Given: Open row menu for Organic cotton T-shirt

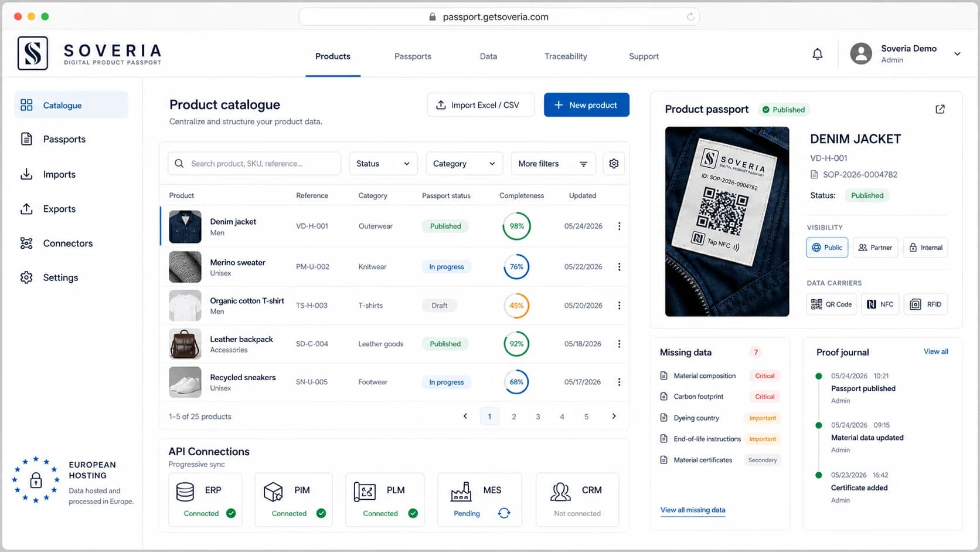Looking at the screenshot, I should pos(619,306).
